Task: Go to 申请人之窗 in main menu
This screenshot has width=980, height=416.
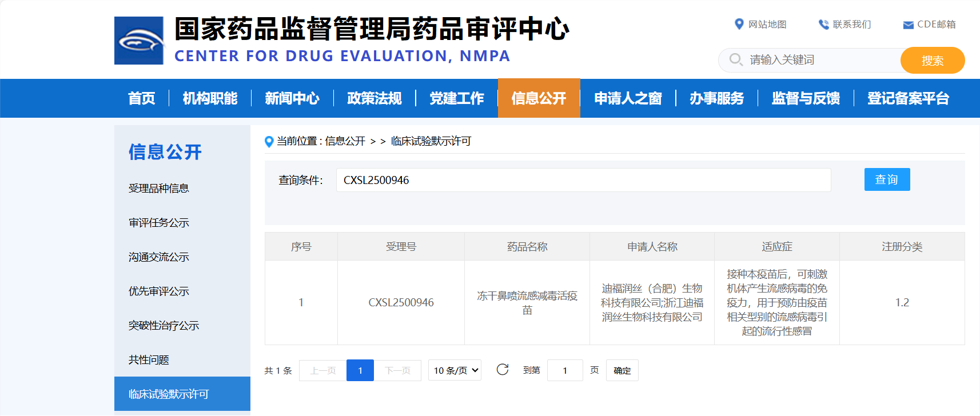Action: 628,98
